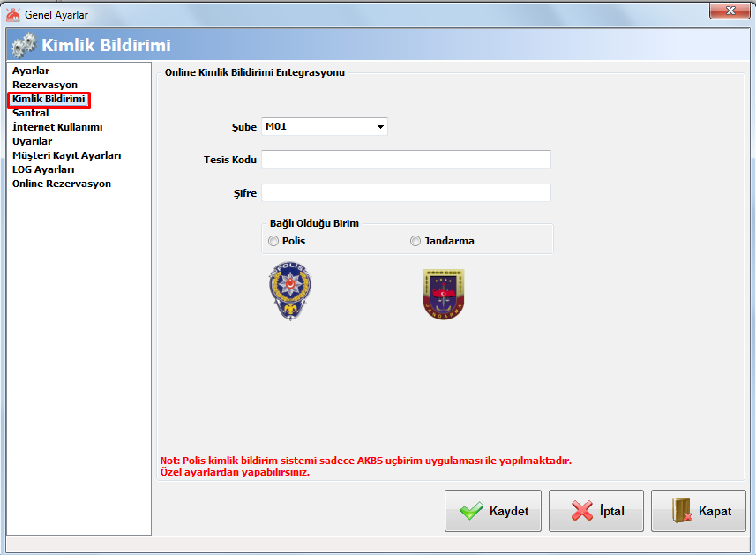The height and width of the screenshot is (555, 756).
Task: Open the Ayarlar section in sidebar
Action: pos(31,71)
